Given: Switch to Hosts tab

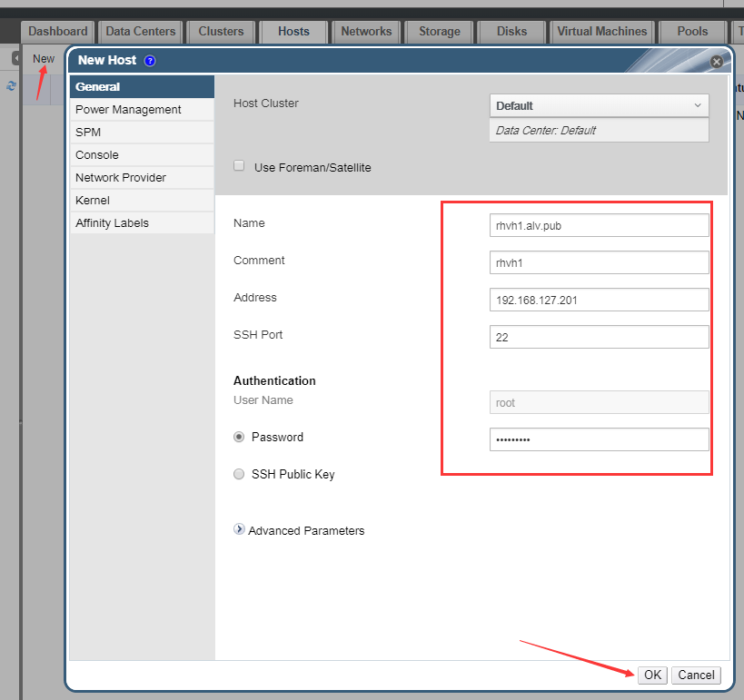Looking at the screenshot, I should [x=293, y=32].
